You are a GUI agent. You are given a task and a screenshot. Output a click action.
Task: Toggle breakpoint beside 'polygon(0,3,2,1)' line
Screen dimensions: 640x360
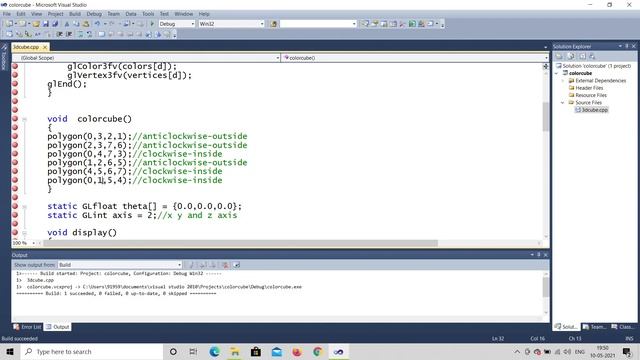tap(15, 136)
